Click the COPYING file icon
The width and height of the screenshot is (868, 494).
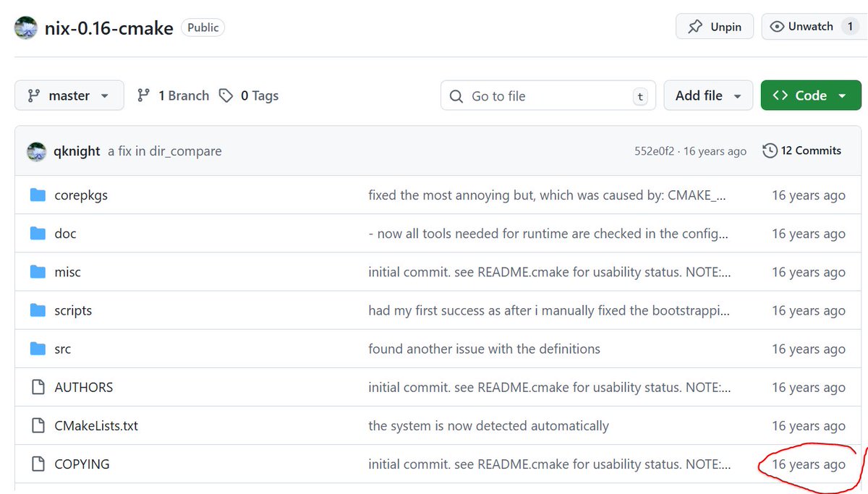38,464
